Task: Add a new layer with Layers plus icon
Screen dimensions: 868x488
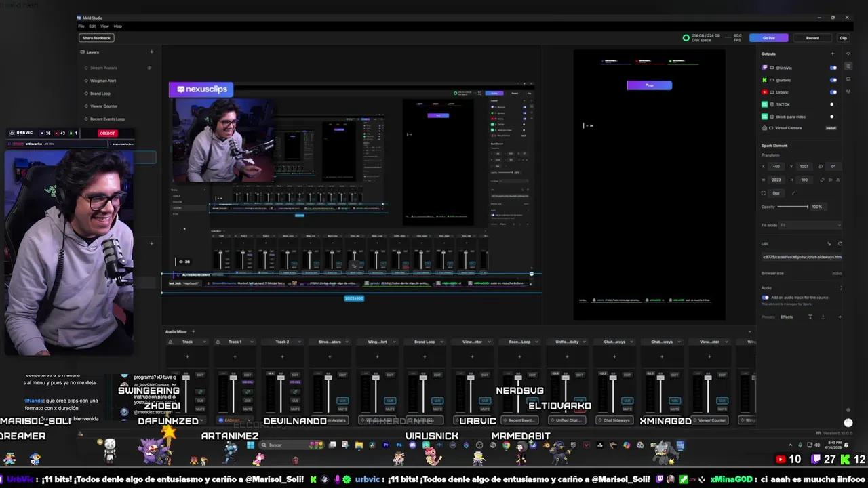Action: (151, 52)
